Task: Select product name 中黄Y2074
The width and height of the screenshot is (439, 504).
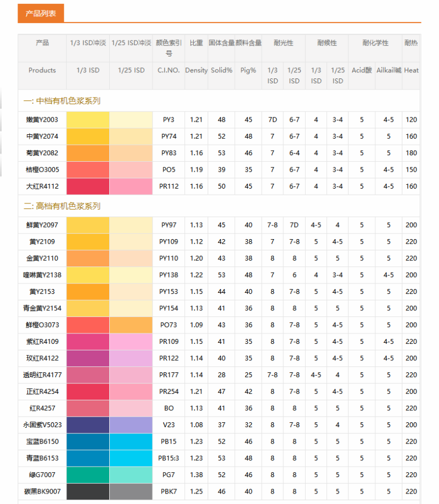Action: coord(42,137)
